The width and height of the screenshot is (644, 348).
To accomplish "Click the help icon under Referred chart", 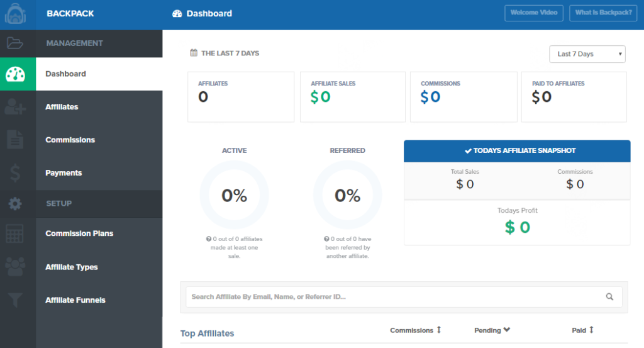I will click(x=326, y=239).
